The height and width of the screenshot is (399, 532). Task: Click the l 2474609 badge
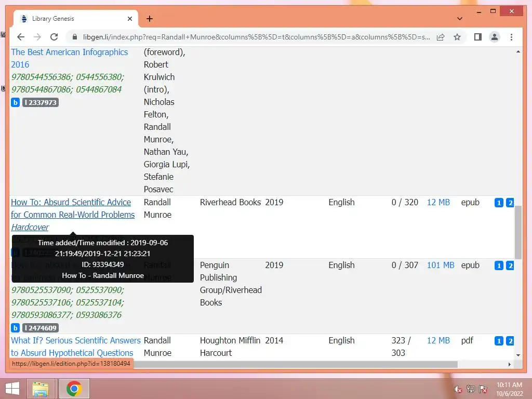[x=41, y=328]
